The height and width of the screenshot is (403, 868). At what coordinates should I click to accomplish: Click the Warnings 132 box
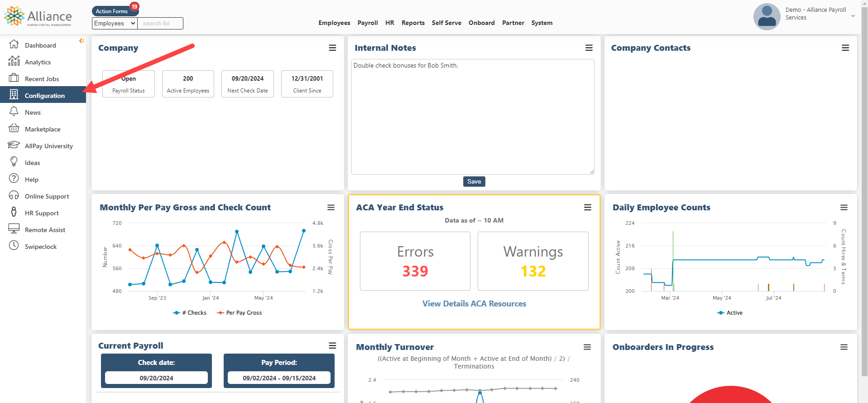(533, 261)
